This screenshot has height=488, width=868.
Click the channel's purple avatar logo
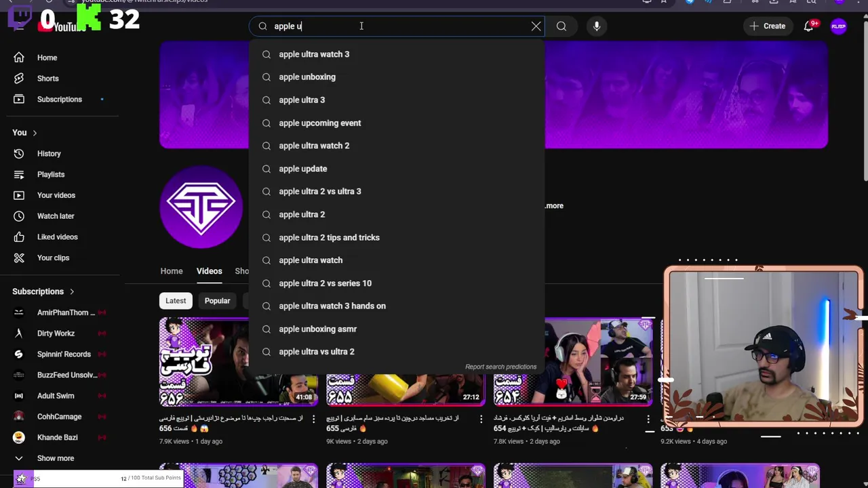tap(201, 207)
